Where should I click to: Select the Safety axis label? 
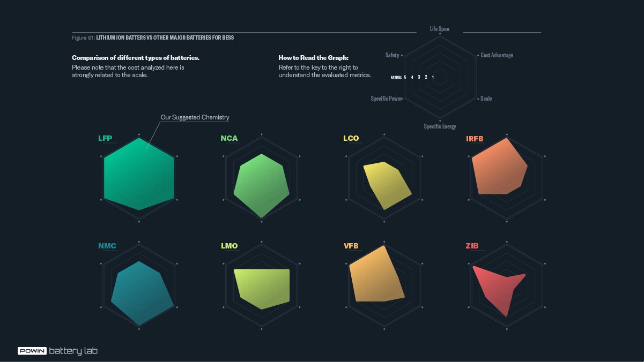(x=392, y=55)
